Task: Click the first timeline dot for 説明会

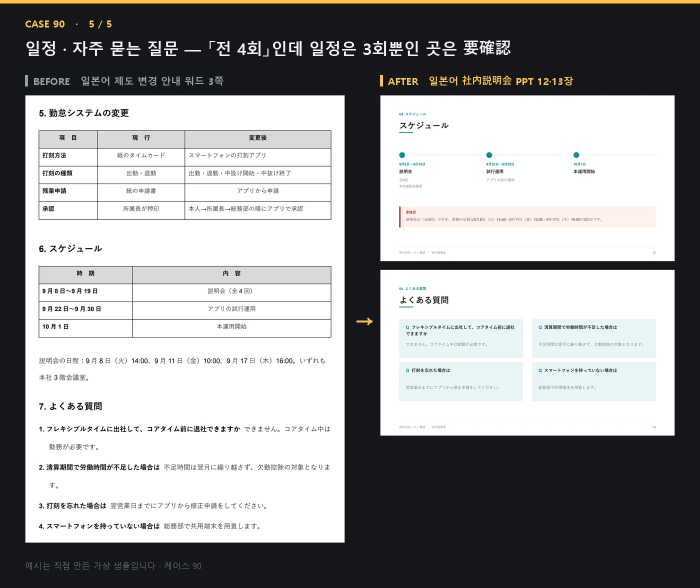Action: [x=402, y=155]
